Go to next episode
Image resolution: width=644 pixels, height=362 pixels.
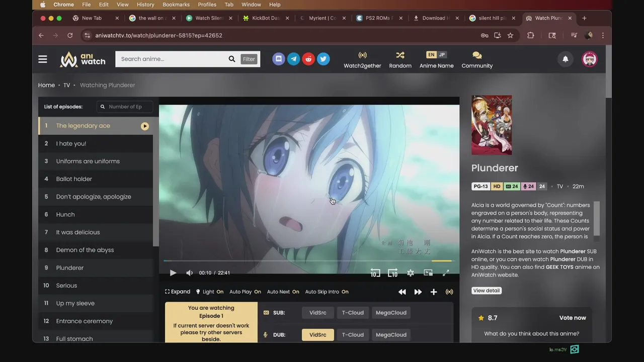pyautogui.click(x=418, y=292)
